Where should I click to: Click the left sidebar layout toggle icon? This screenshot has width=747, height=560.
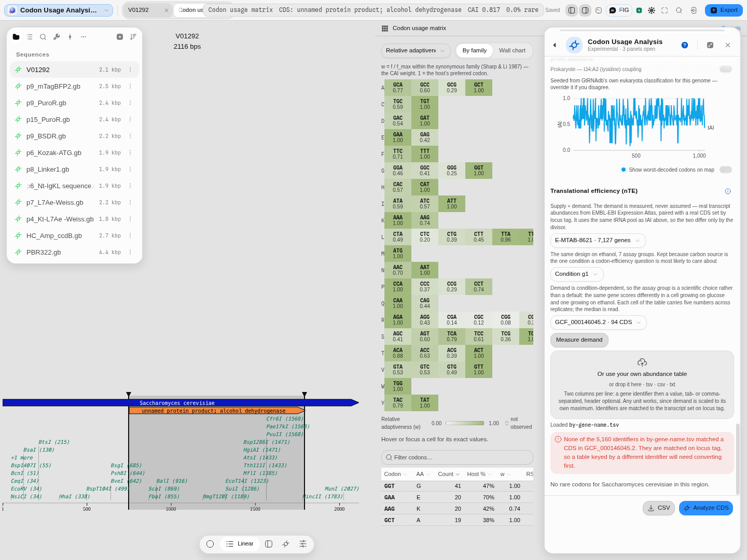coord(572,10)
